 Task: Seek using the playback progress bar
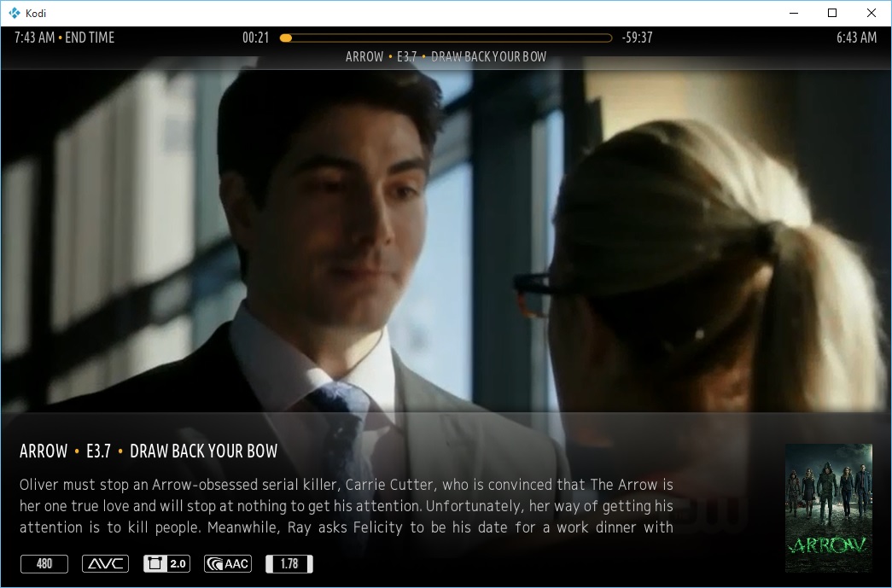point(446,38)
